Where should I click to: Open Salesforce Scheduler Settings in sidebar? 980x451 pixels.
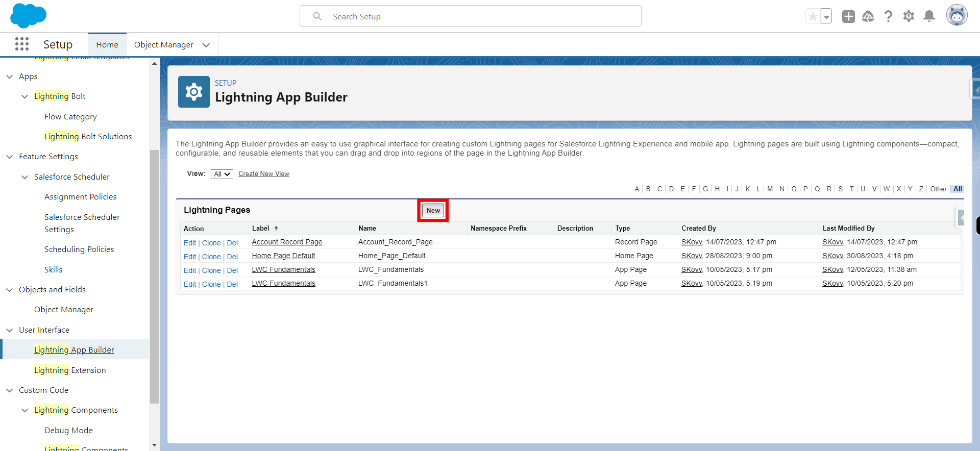(x=82, y=223)
